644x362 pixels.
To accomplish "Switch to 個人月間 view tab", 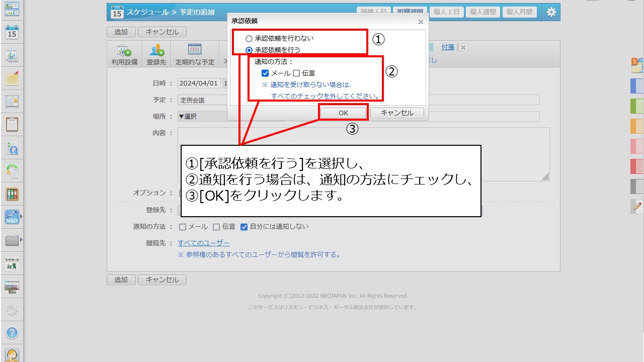I will point(520,12).
